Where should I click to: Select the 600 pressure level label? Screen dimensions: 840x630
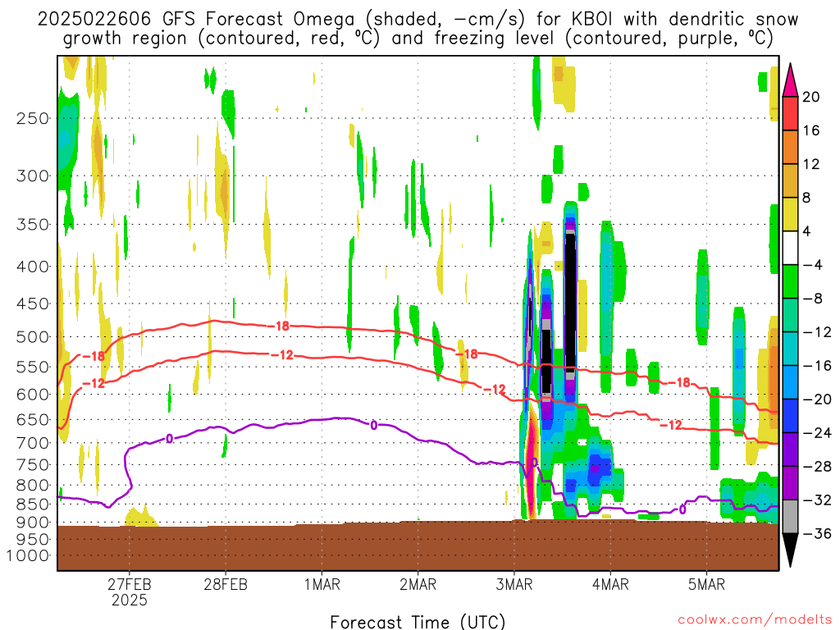tap(33, 395)
